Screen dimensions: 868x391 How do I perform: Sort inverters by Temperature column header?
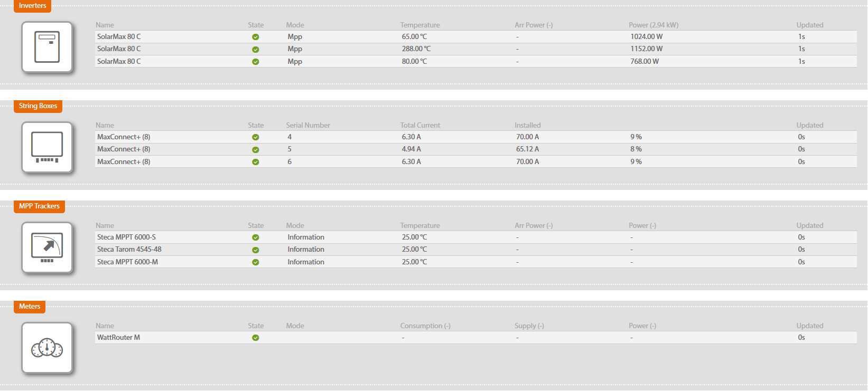click(420, 25)
